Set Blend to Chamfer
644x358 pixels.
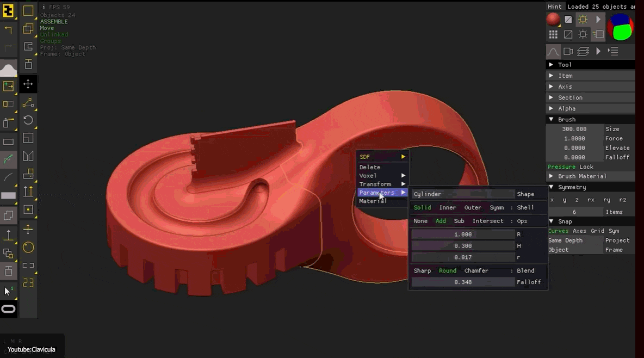tap(476, 271)
